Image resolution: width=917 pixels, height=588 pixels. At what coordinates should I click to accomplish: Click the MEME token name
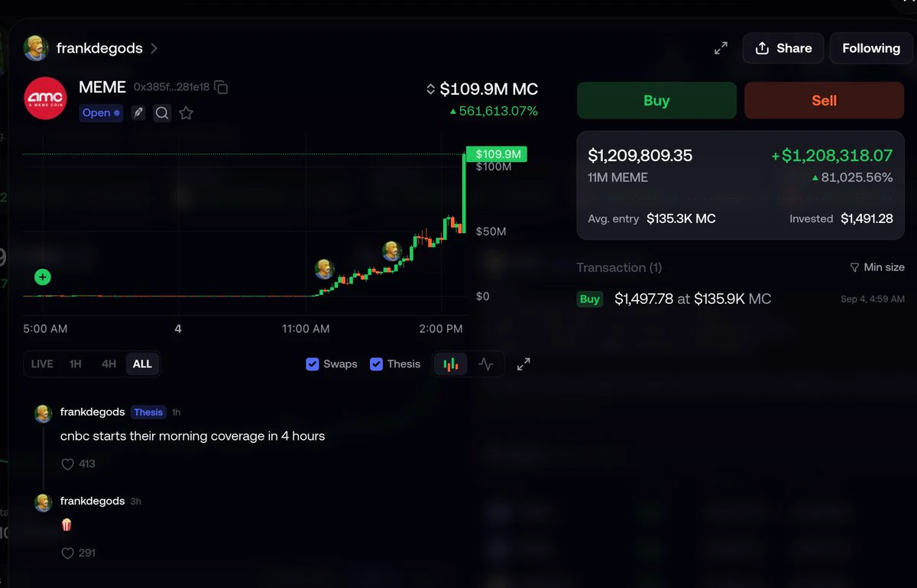102,87
